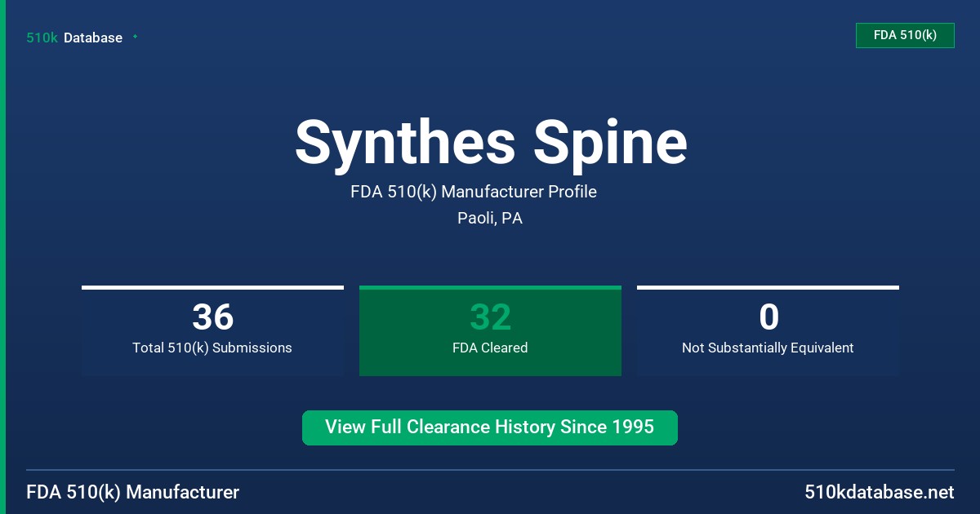Select the 32 FDA Cleared card

[490, 330]
